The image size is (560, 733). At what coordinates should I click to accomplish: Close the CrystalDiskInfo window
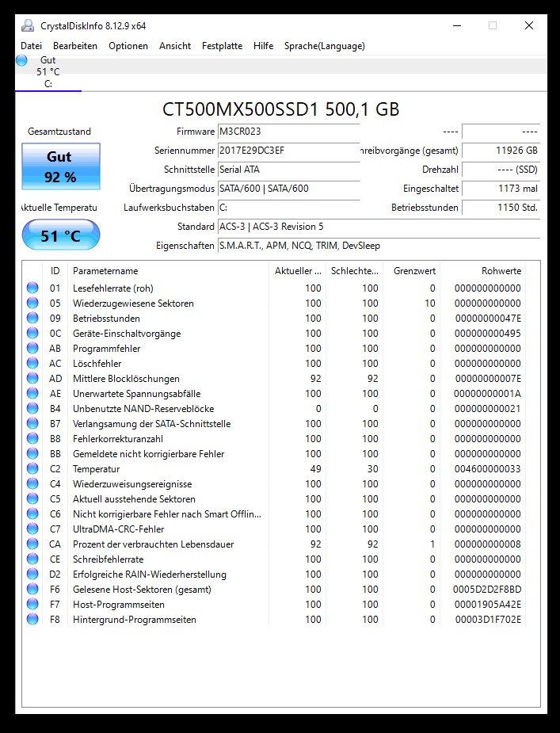coord(528,25)
